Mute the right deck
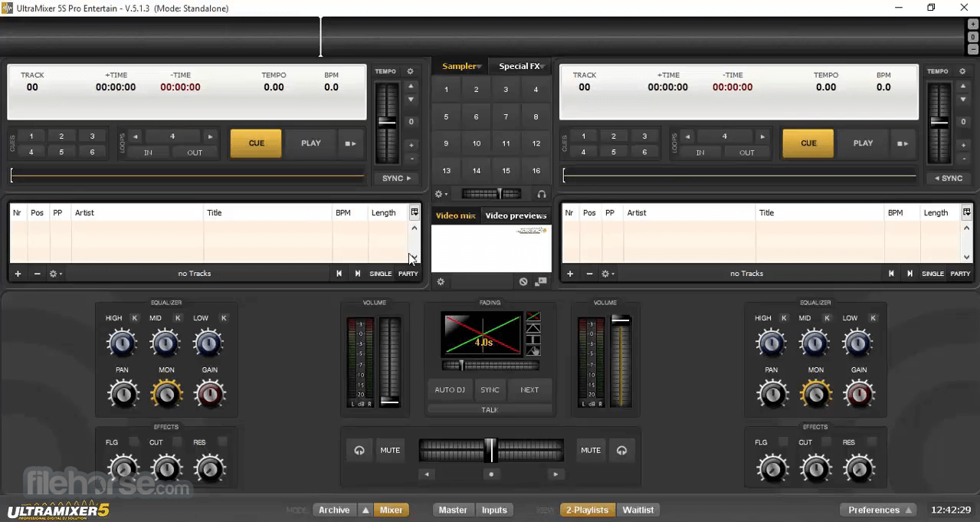Screen dimensions: 980x522 click(x=591, y=451)
